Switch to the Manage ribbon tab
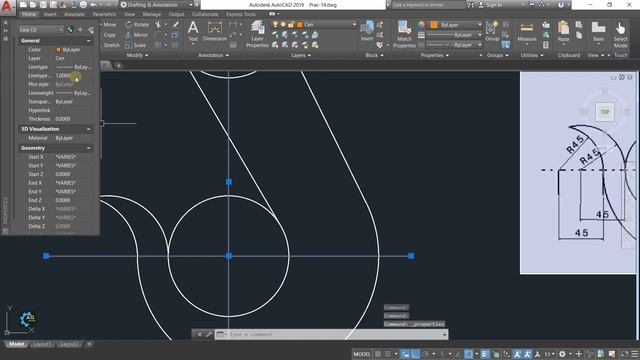This screenshot has width=640, height=360. click(152, 14)
